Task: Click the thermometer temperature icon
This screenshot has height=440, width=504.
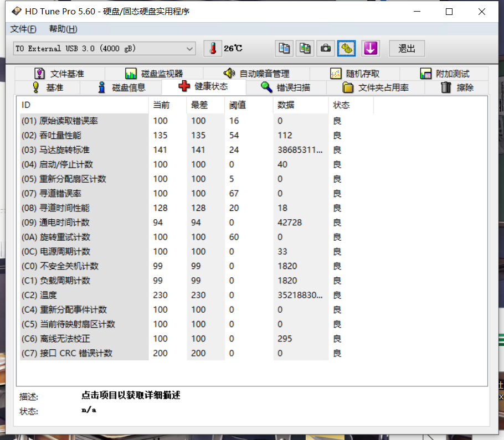Action: (x=212, y=49)
